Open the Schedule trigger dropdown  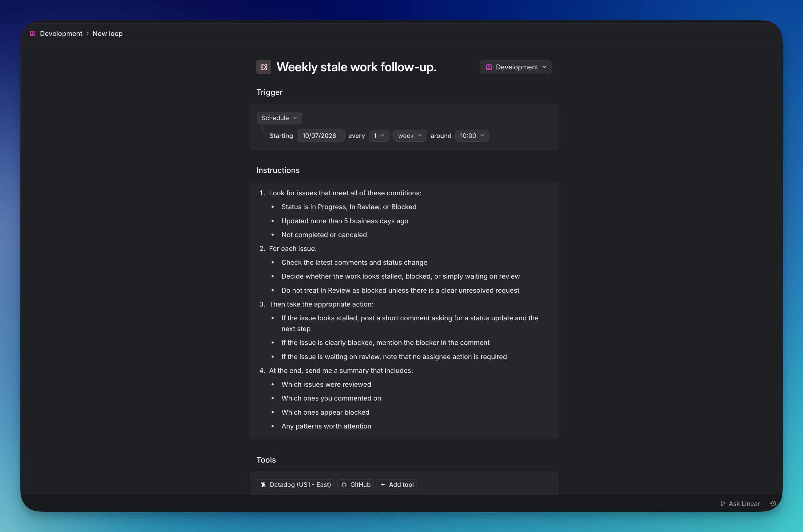[x=279, y=118]
